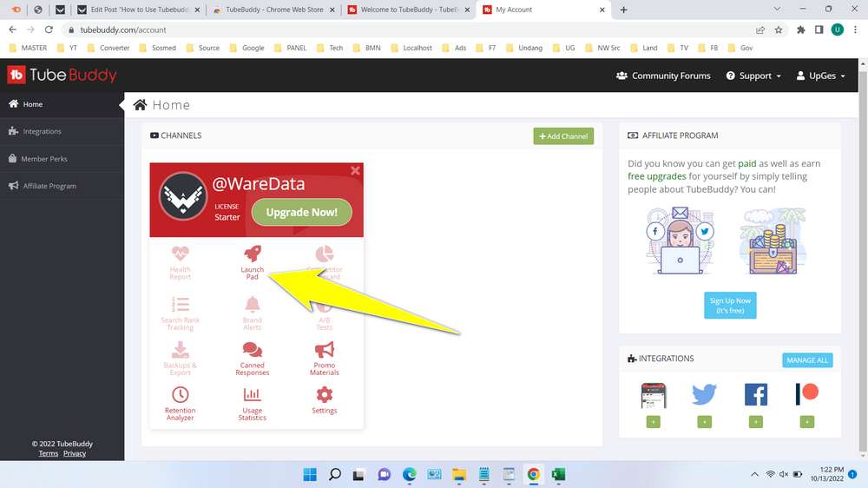The width and height of the screenshot is (868, 488).
Task: Click the Patreon integration icon
Action: pos(807,394)
